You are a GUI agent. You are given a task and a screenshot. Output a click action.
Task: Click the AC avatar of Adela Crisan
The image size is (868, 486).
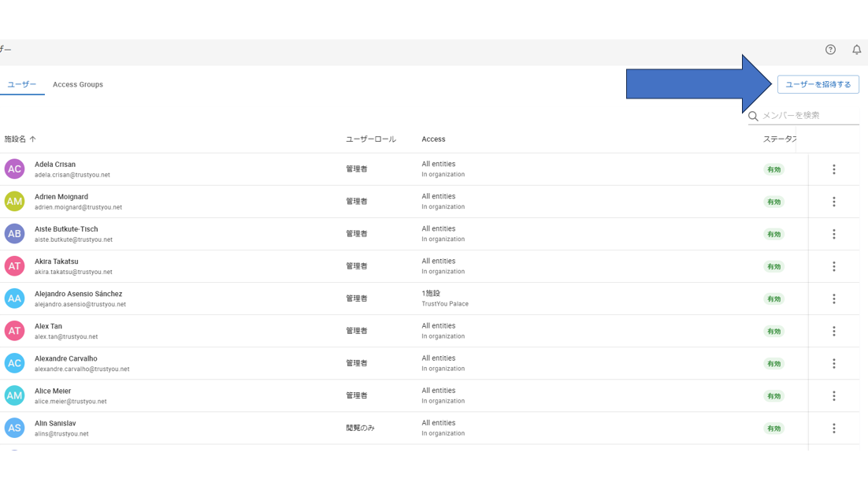[14, 169]
